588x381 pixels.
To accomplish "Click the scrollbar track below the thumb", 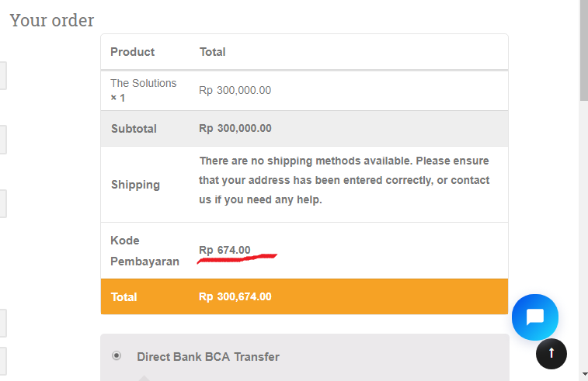I will tap(583, 233).
